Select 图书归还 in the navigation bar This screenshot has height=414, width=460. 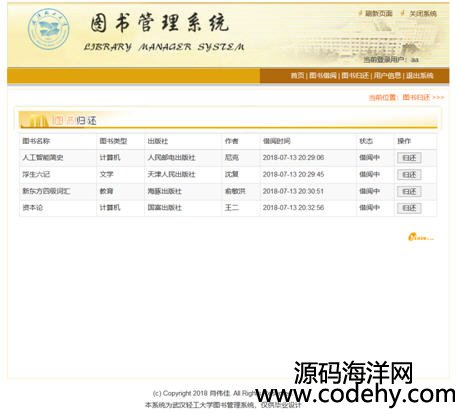[x=355, y=75]
